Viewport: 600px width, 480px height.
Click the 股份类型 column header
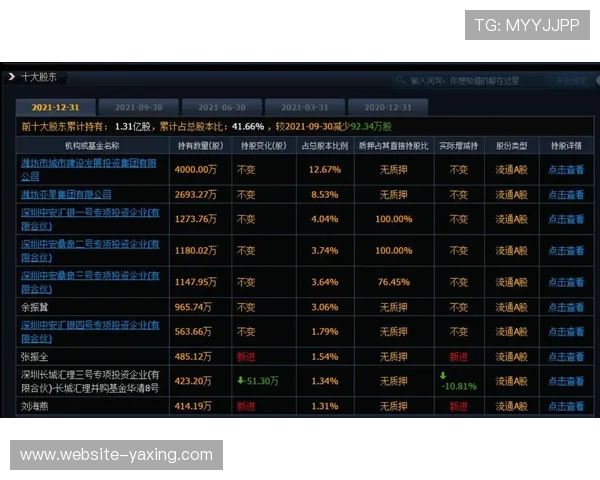[512, 145]
